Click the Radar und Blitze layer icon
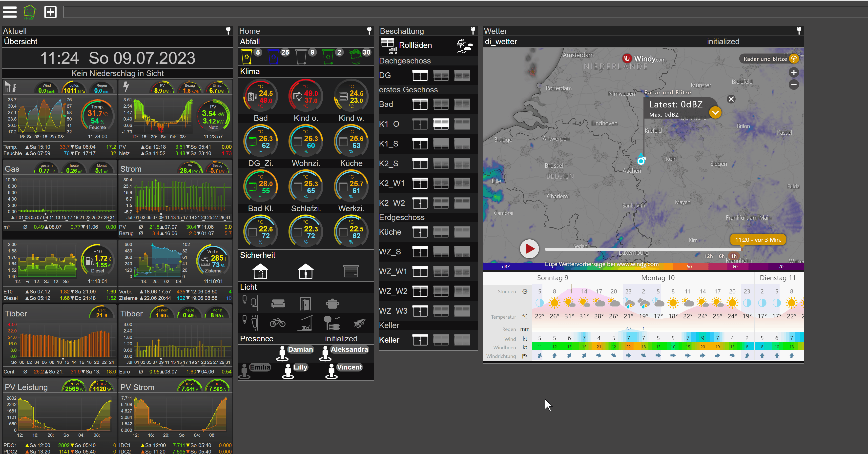 tap(794, 59)
